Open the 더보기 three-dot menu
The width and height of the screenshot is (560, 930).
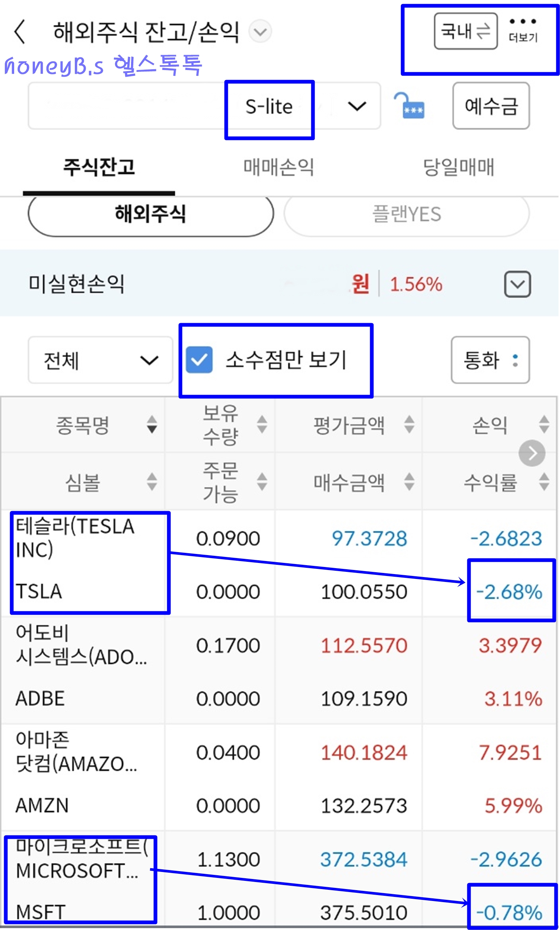[524, 30]
